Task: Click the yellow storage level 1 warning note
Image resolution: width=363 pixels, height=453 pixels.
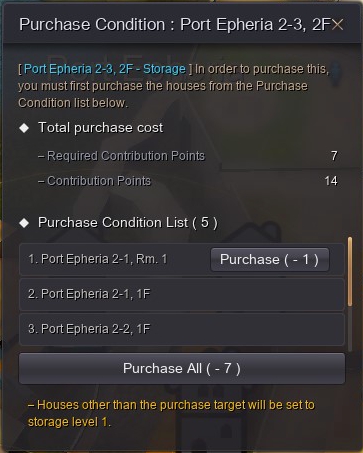Action: click(x=171, y=413)
